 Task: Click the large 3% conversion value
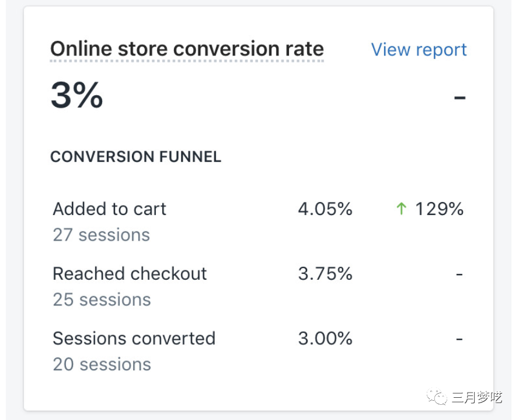76,95
